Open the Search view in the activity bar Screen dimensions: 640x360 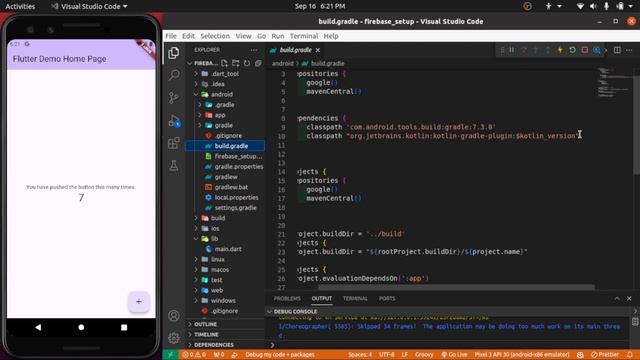(174, 75)
